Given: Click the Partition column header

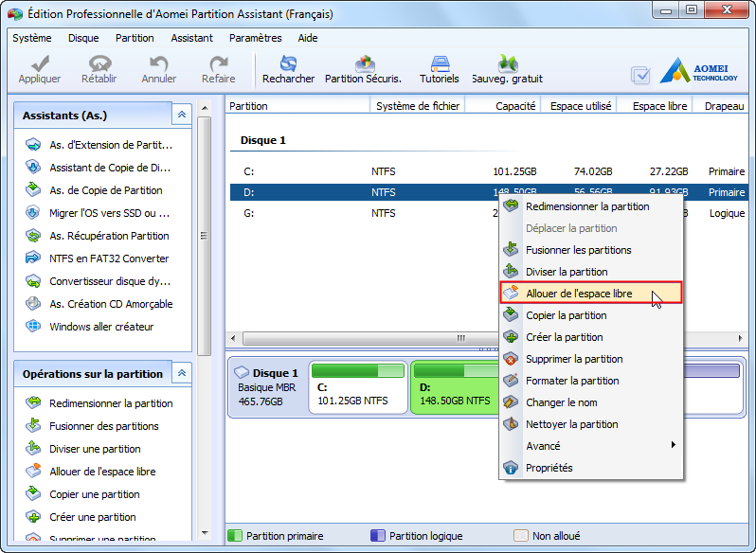Looking at the screenshot, I should tap(298, 106).
